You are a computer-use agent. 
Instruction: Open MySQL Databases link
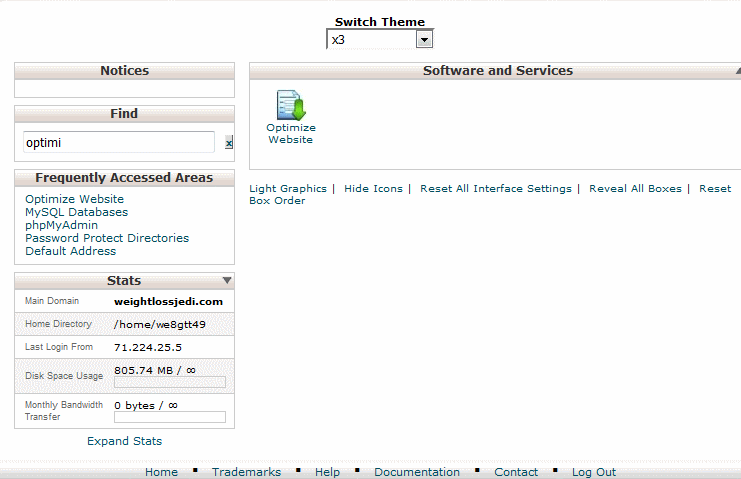click(77, 212)
